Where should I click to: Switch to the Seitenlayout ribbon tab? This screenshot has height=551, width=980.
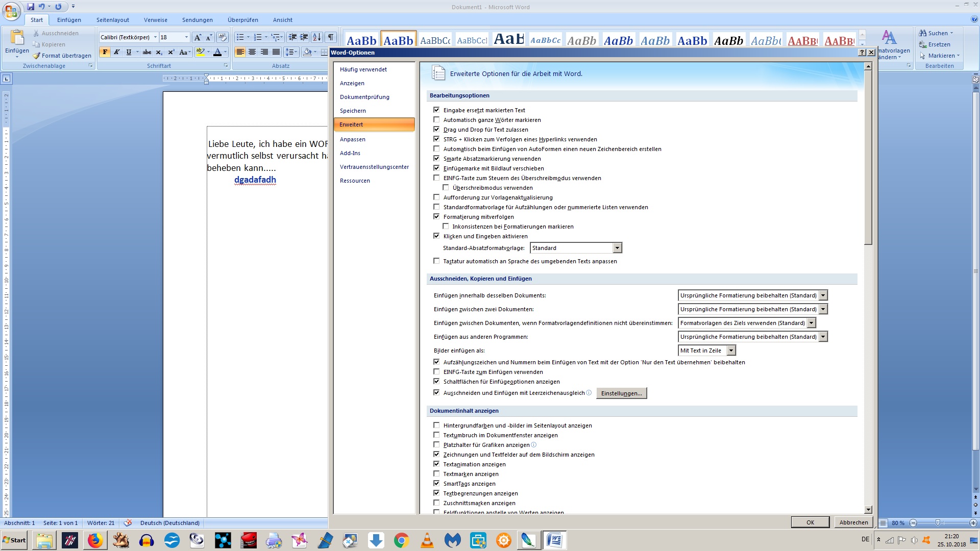tap(112, 20)
